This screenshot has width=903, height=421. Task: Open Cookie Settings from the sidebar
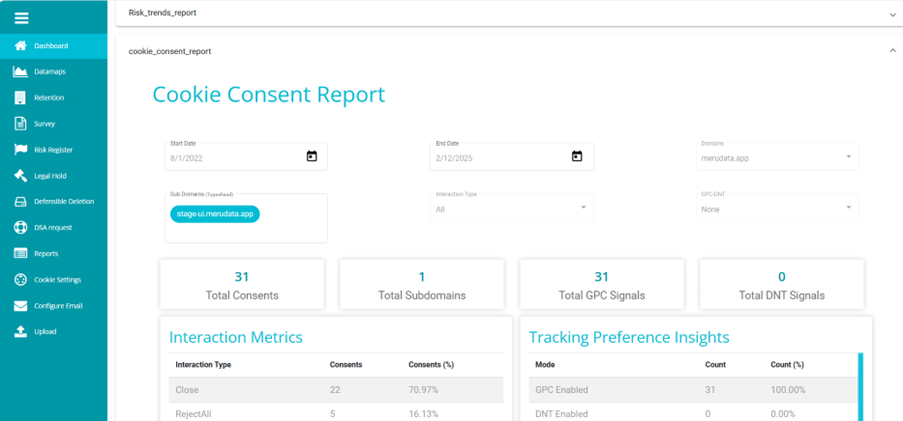(x=54, y=279)
